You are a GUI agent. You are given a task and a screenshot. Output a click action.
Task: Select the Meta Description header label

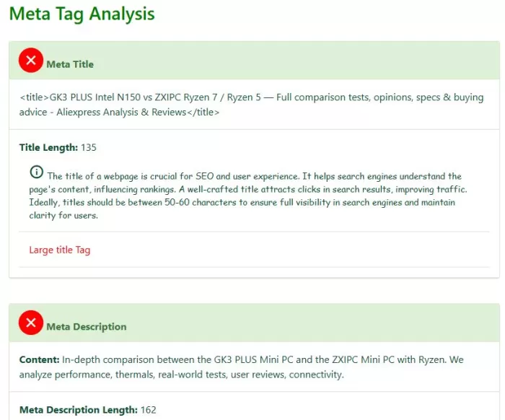86,326
